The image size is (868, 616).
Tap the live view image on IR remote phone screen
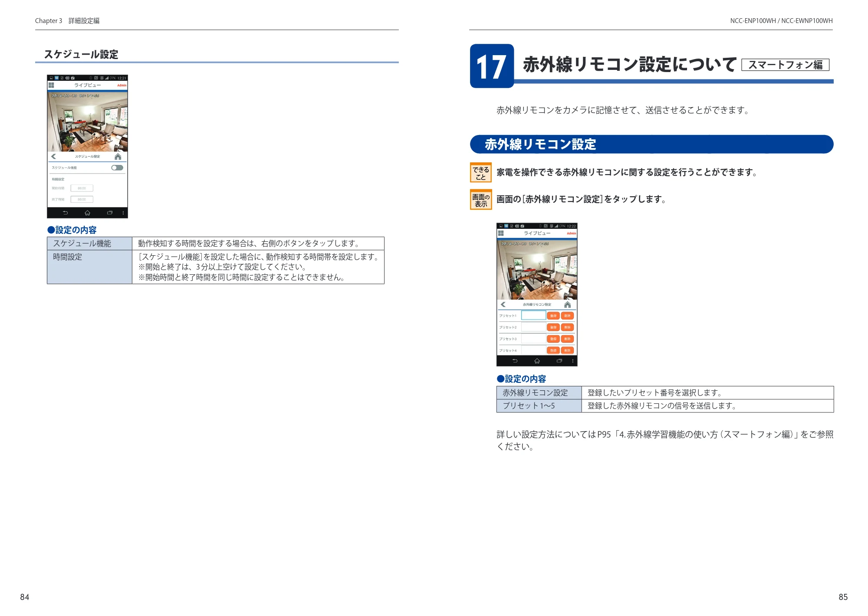[x=537, y=269]
